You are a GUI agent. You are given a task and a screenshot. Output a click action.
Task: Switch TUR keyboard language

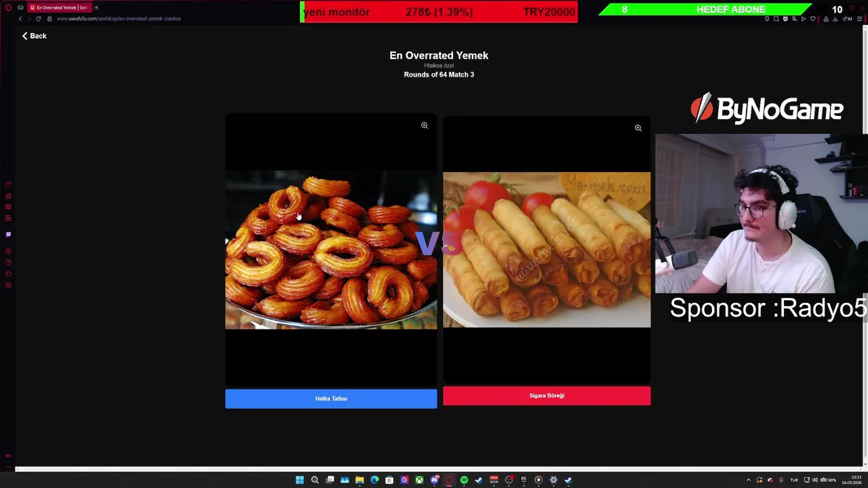click(794, 480)
